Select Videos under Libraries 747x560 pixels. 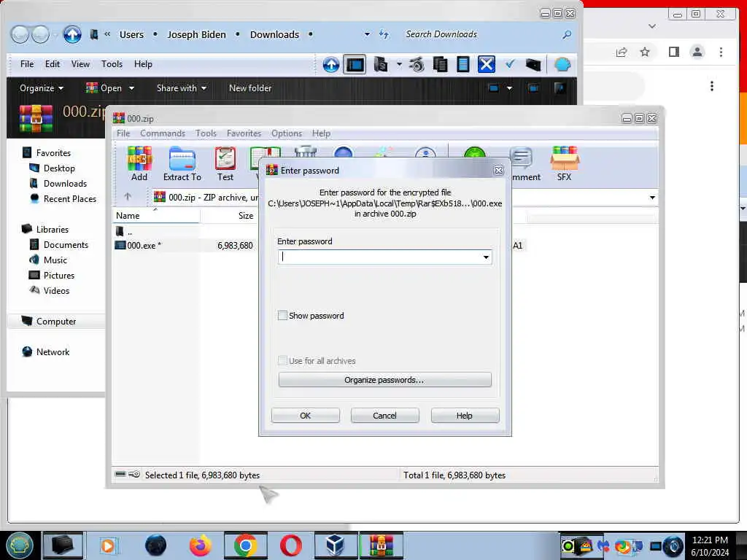pyautogui.click(x=56, y=290)
